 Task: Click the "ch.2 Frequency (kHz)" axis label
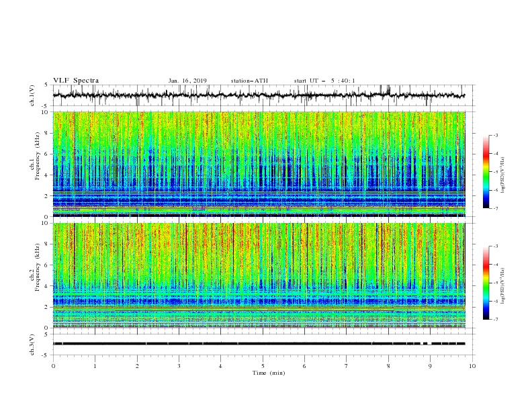click(x=35, y=267)
